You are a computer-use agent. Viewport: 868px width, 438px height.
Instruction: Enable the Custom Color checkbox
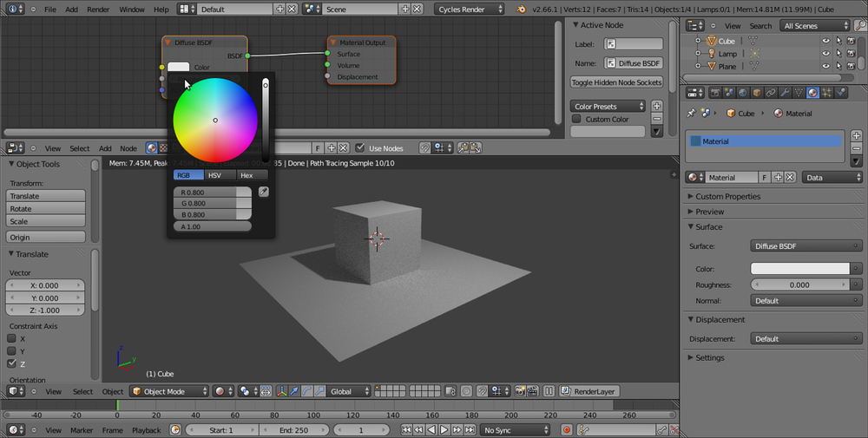point(576,119)
